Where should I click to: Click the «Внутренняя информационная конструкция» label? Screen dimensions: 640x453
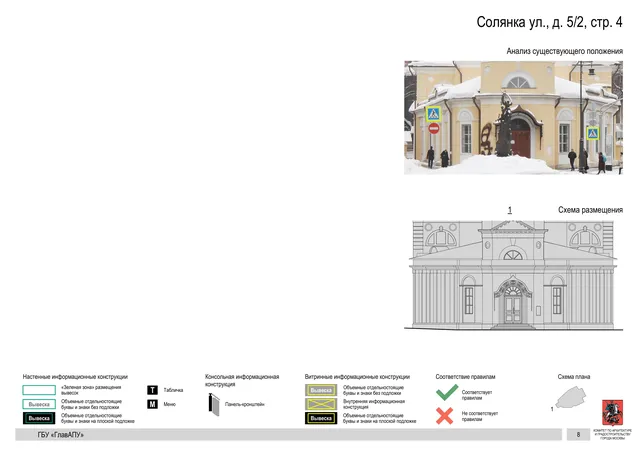(373, 404)
